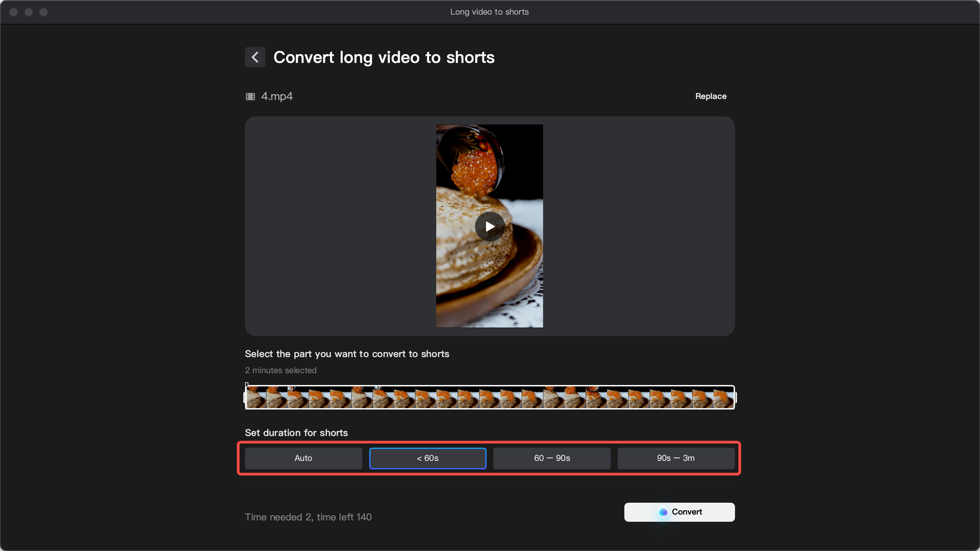Click the 4.mp4 filename label
Image resolution: width=980 pixels, height=551 pixels.
point(277,96)
